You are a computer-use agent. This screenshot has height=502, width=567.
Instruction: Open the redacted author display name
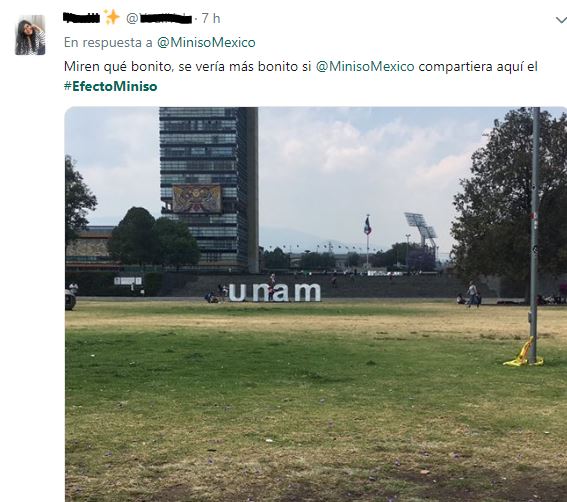pos(81,17)
